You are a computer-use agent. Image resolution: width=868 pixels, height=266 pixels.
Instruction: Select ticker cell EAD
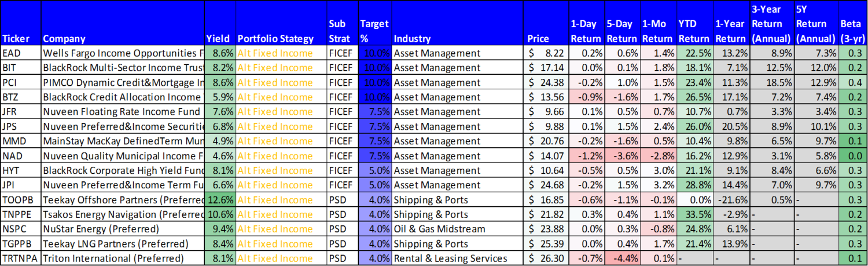[x=21, y=53]
